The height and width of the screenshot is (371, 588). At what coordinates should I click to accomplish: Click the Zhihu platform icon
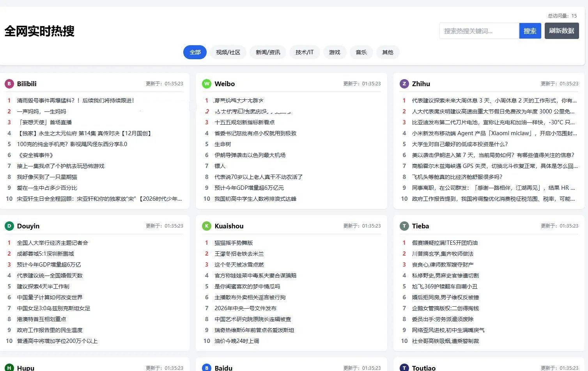404,83
